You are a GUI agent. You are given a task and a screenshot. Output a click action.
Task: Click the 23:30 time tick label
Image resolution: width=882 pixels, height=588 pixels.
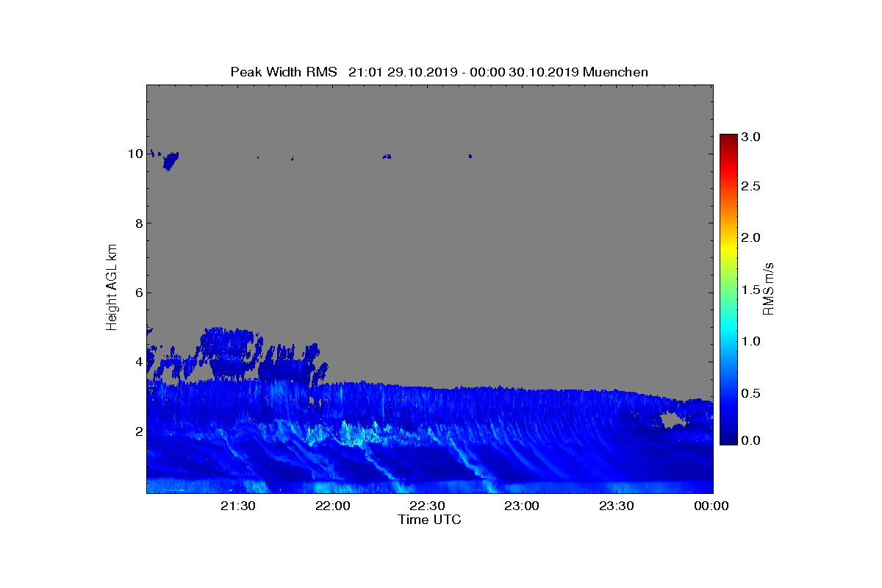click(x=616, y=506)
